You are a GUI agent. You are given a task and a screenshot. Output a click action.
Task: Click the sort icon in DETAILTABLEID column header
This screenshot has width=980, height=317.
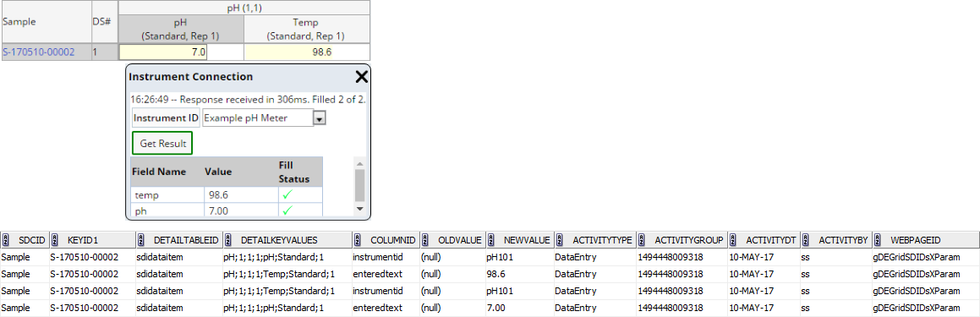pyautogui.click(x=141, y=240)
